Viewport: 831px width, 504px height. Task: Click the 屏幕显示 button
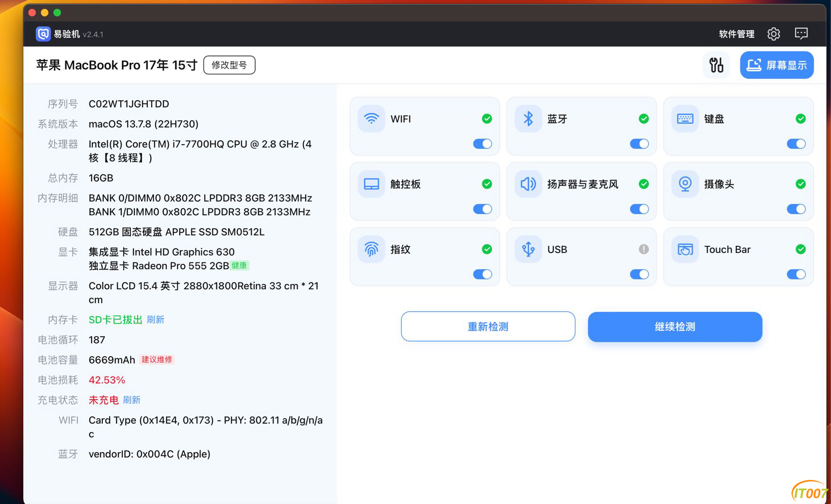click(777, 65)
